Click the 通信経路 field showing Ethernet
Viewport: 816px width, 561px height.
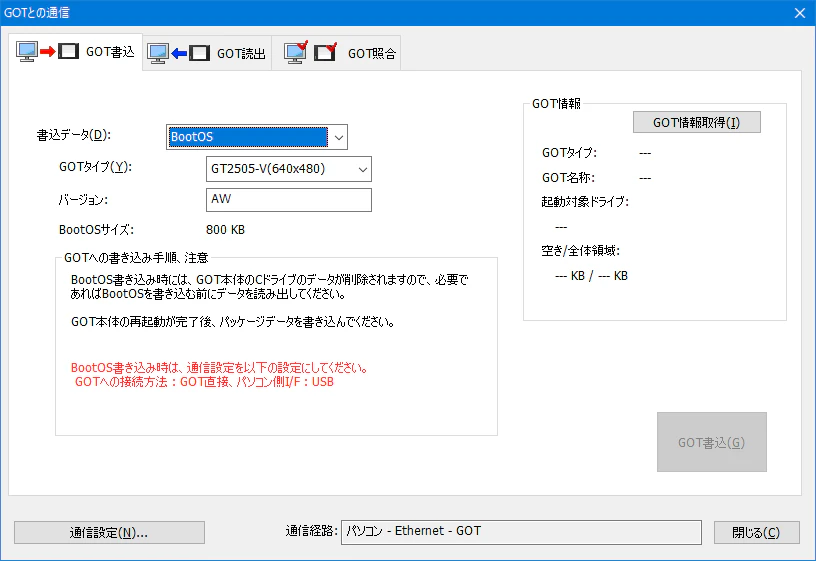[x=521, y=532]
